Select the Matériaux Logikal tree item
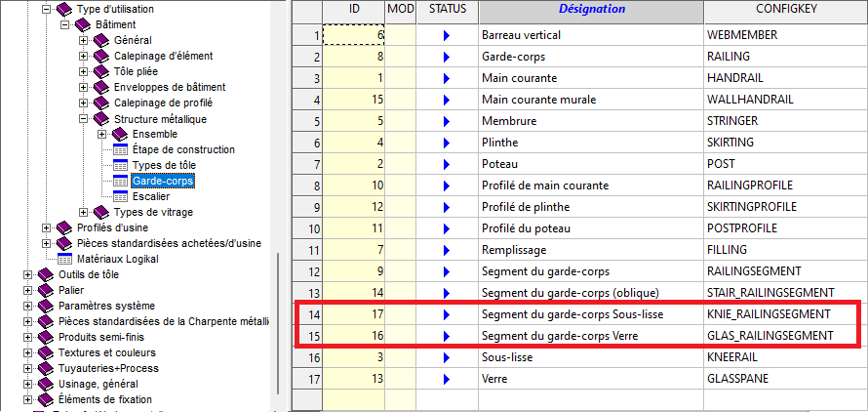The image size is (868, 412). pyautogui.click(x=118, y=259)
